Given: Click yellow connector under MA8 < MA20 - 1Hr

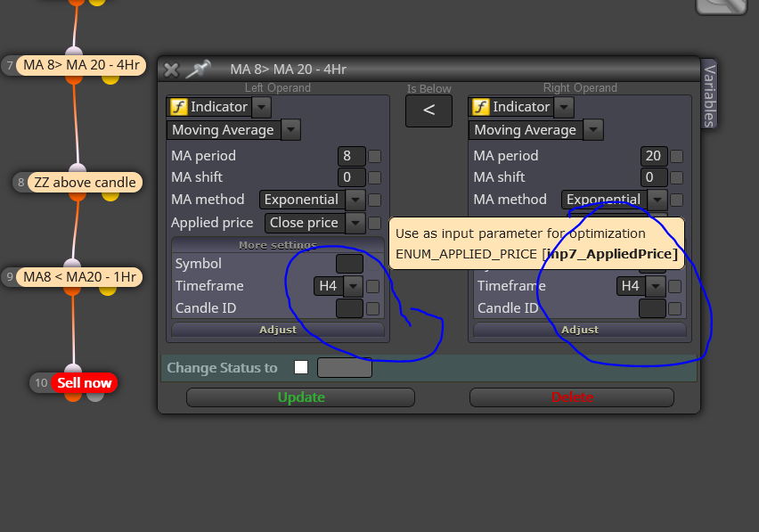Looking at the screenshot, I should [108, 291].
